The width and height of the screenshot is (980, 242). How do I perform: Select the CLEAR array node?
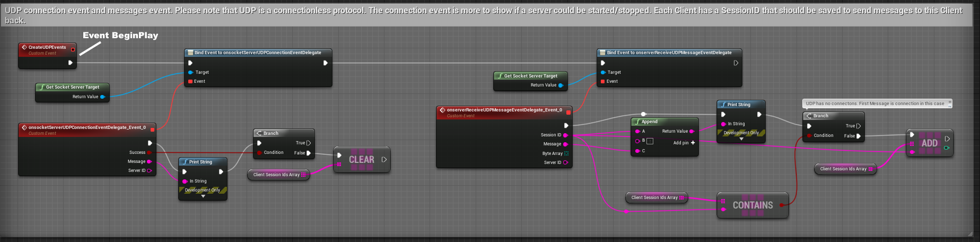pos(362,160)
